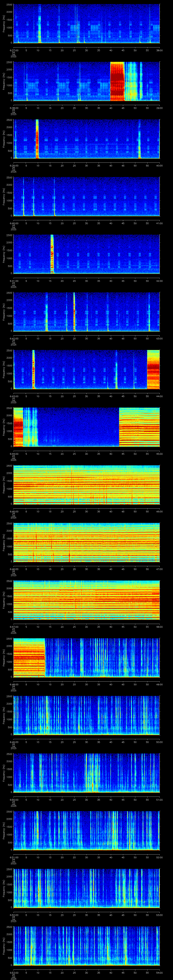
Task: Click the 39:00 end time label
Action: coord(160,108)
